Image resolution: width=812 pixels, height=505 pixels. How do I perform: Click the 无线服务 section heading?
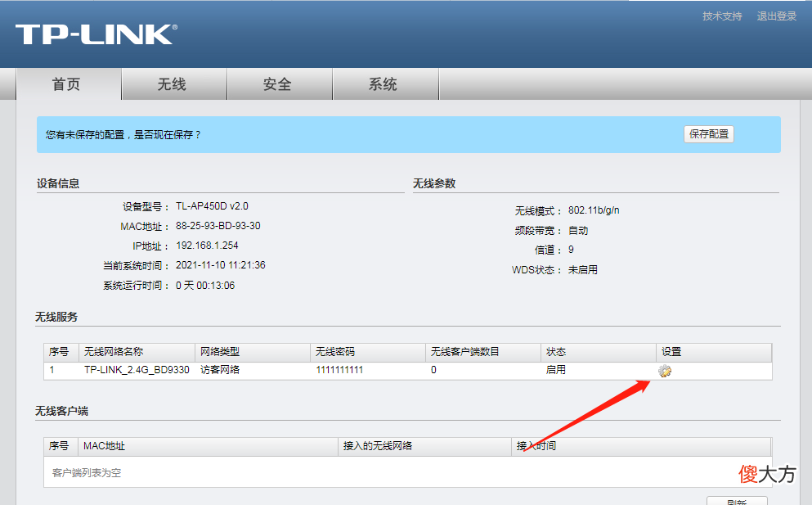[56, 317]
